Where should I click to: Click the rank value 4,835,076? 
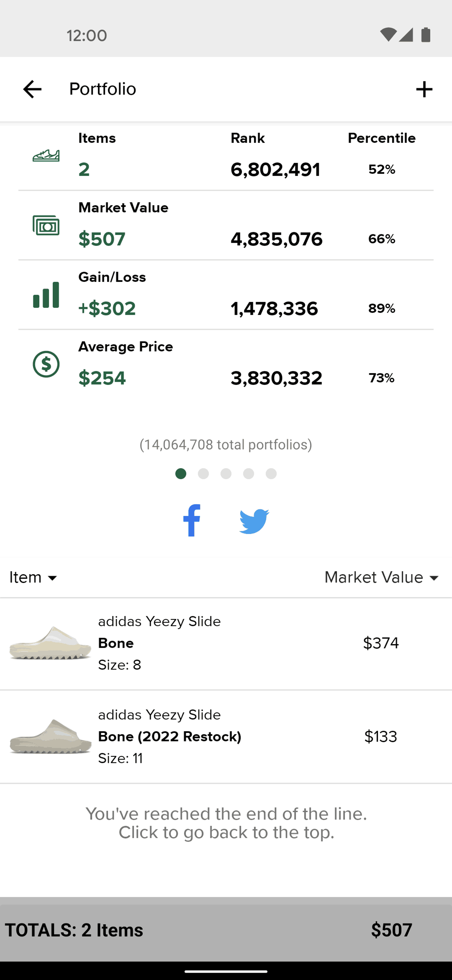tap(277, 239)
